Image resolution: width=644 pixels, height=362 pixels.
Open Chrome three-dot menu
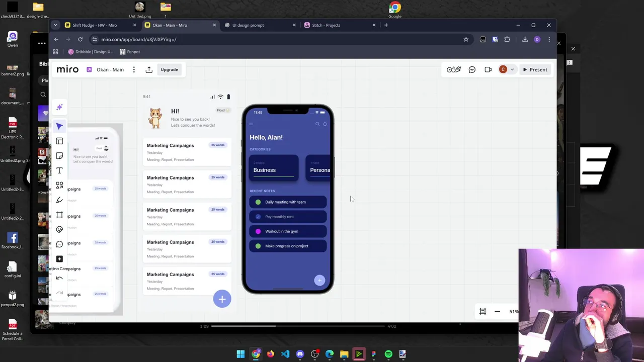549,39
